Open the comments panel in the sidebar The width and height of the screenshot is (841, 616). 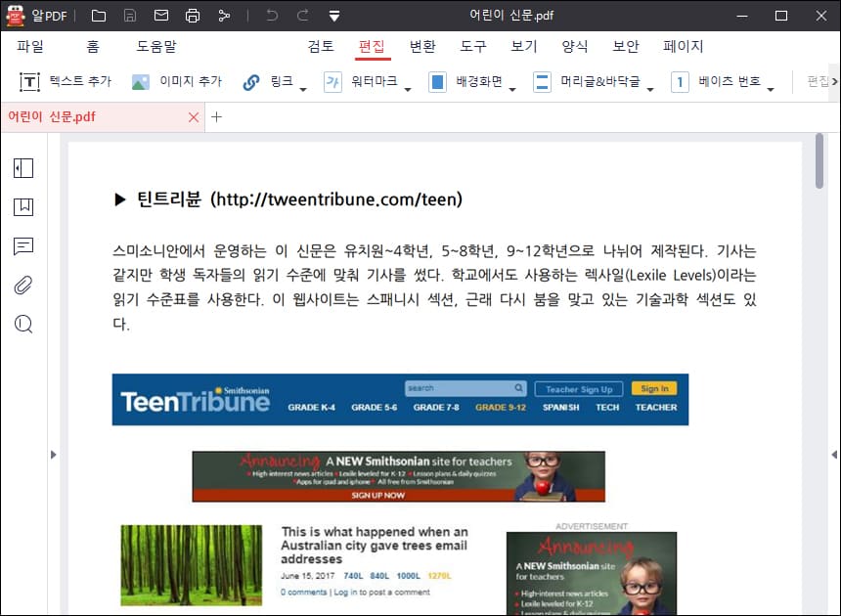pos(22,246)
